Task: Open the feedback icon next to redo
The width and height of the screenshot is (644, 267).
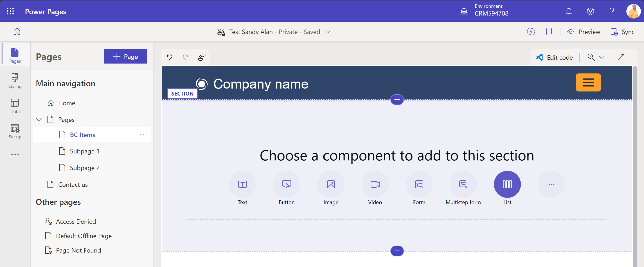Action: pyautogui.click(x=201, y=57)
